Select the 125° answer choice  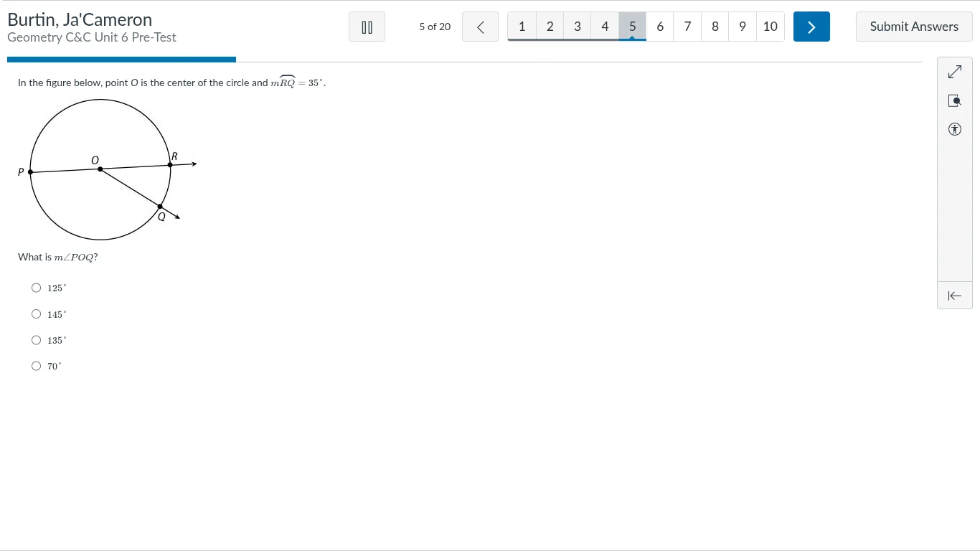coord(37,288)
